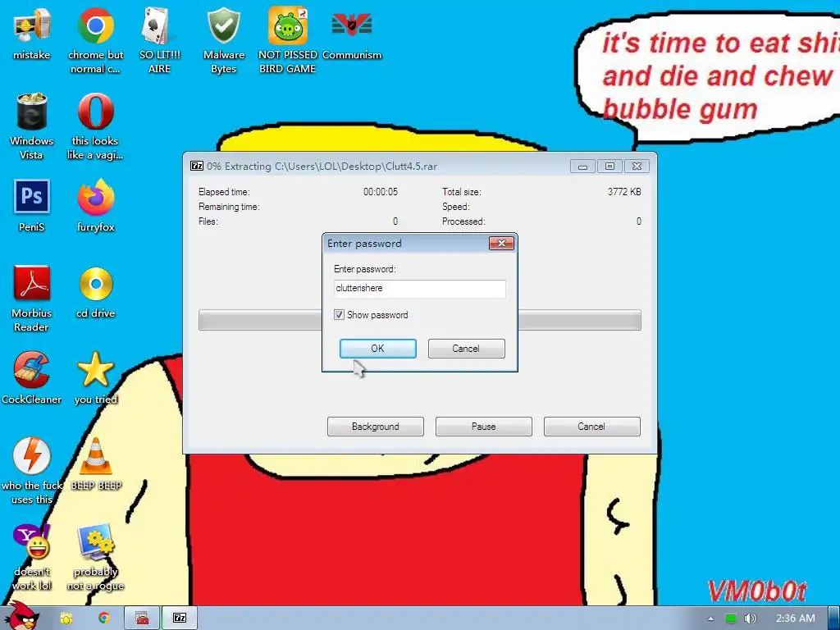Click the 'furryfox' Firefox icon

95,206
